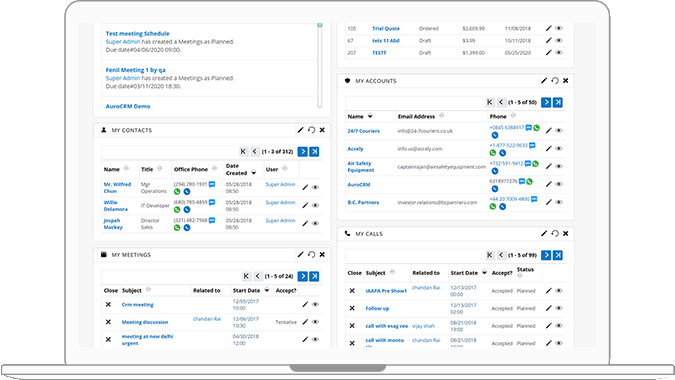The height and width of the screenshot is (380, 675).
Task: Edit the 24/7 Couriers account row
Action: point(549,130)
